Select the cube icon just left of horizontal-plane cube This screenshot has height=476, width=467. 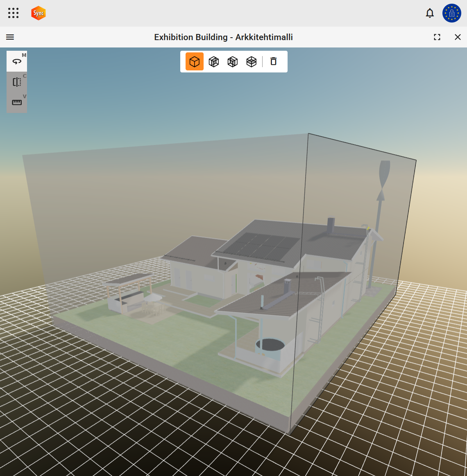(x=233, y=61)
